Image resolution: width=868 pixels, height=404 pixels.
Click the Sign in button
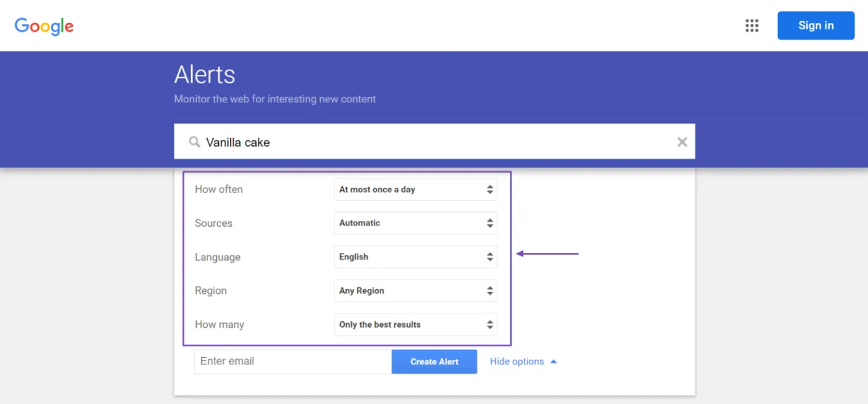816,25
